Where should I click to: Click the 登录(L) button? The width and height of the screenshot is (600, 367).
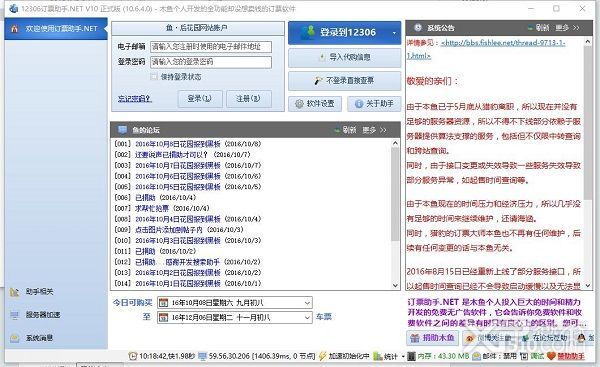tap(200, 99)
